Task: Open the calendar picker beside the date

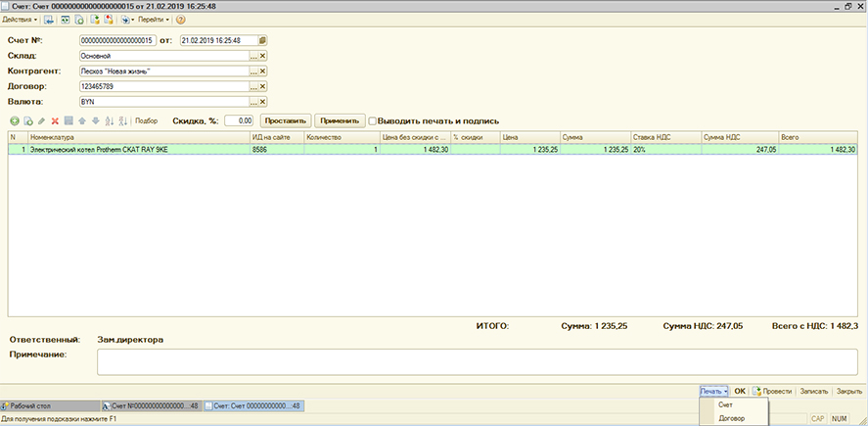Action: click(262, 40)
